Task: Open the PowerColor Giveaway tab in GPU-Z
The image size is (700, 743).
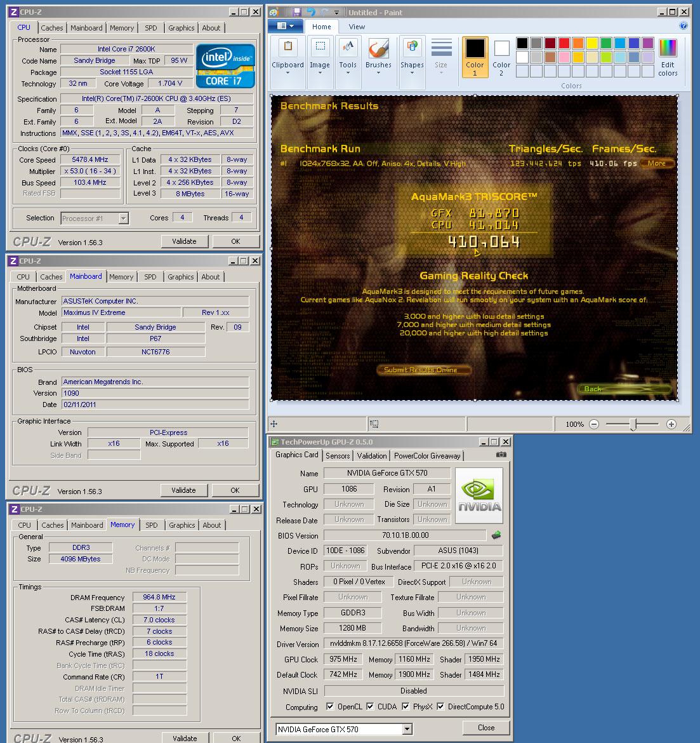Action: tap(427, 456)
